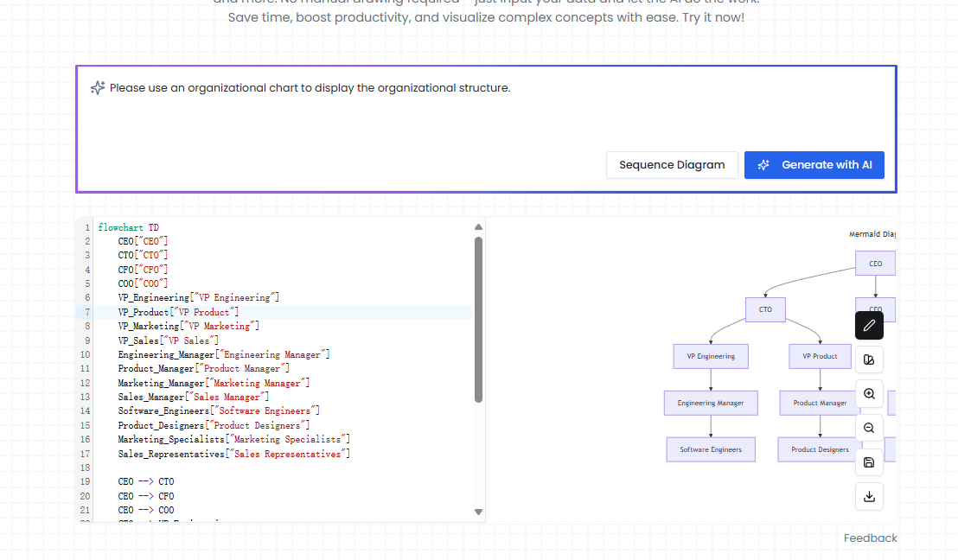Click the scrollbar up arrow in the code editor
The image size is (958, 560).
click(x=478, y=225)
